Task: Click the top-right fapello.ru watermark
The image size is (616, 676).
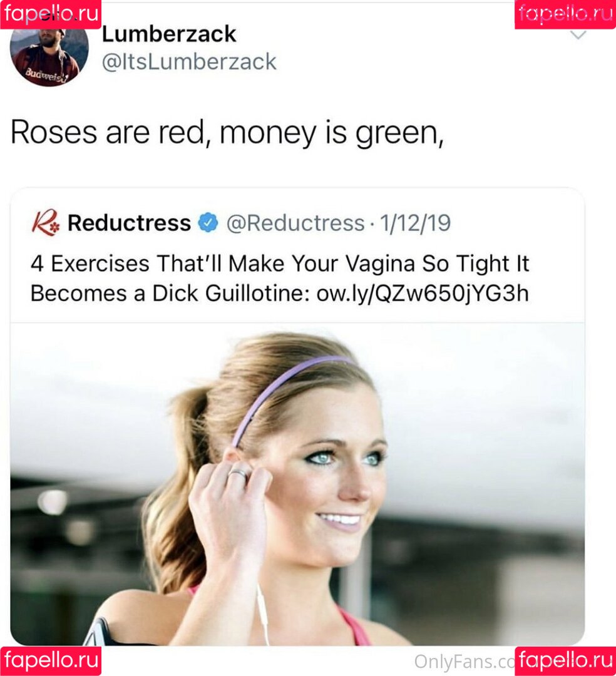Action: click(x=565, y=14)
